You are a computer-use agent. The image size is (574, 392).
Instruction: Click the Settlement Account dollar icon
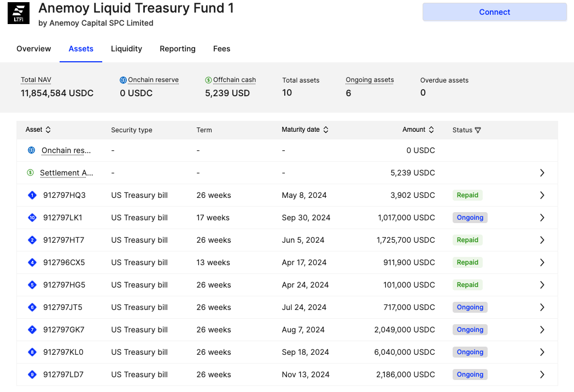(x=31, y=173)
